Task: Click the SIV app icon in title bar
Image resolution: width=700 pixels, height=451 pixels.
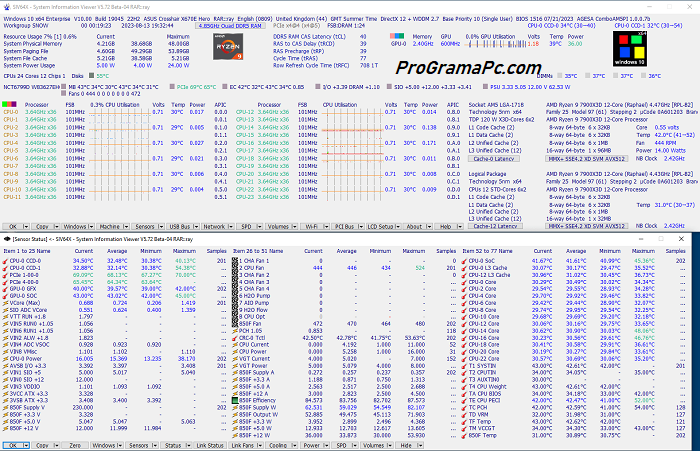Action: point(6,5)
